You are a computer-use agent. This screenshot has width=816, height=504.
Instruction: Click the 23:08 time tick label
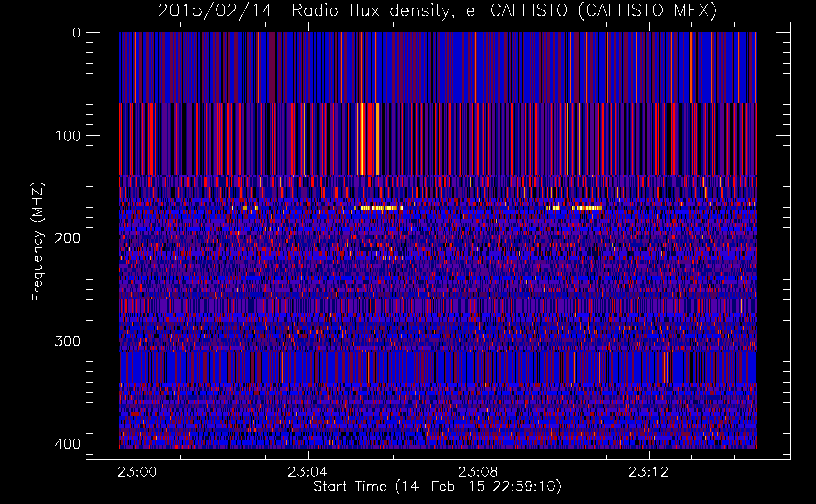[x=478, y=472]
